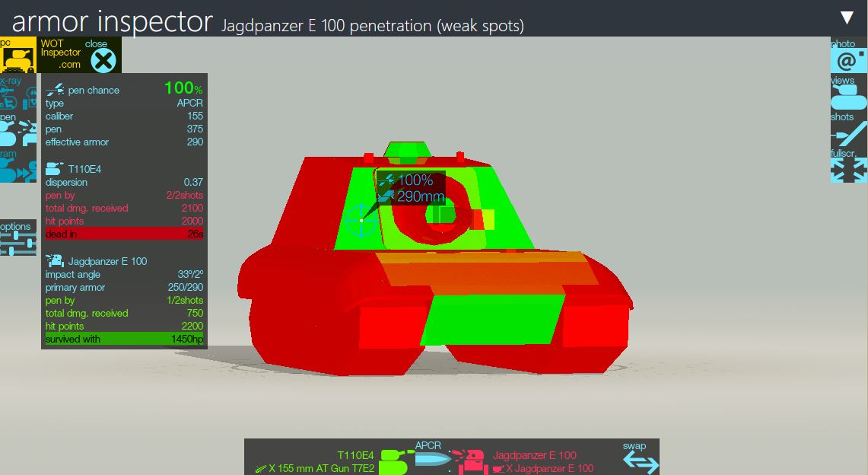
Task: Click the T110E4 tank icon in stats panel
Action: click(x=54, y=168)
